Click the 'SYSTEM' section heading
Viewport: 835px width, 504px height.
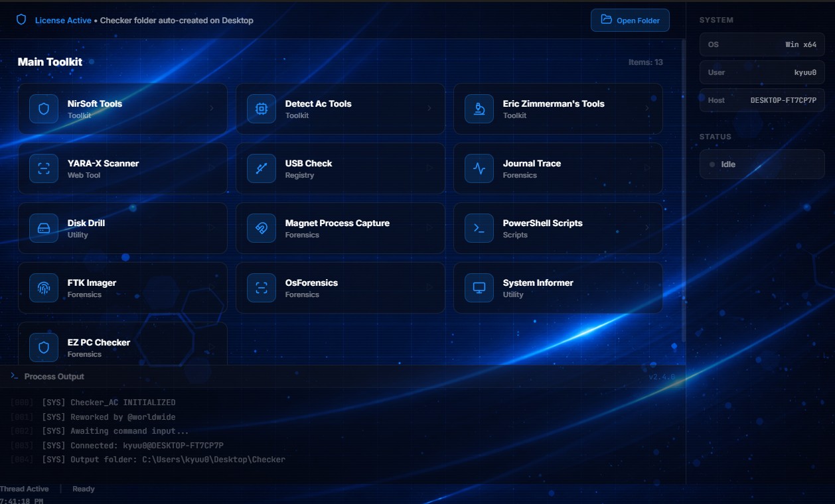point(716,20)
